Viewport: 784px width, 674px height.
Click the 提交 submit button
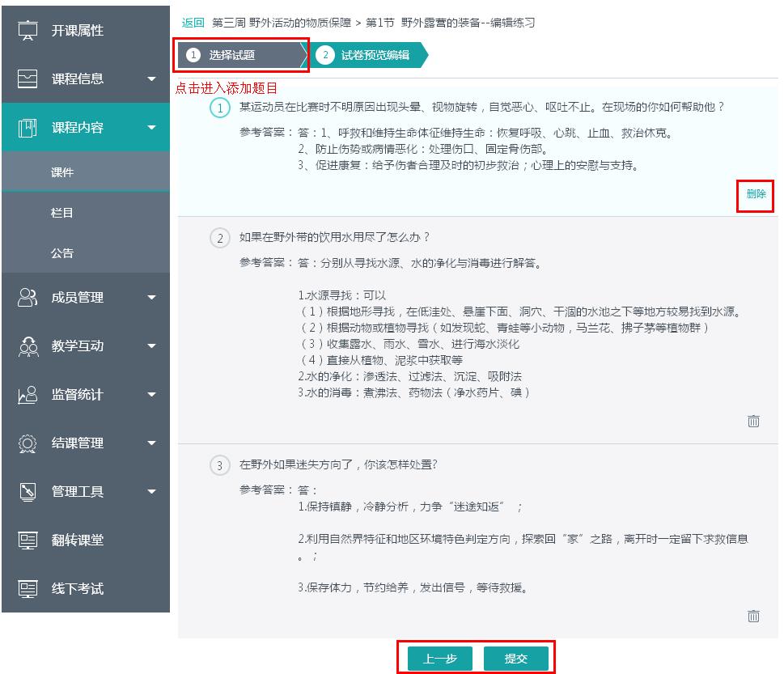coord(515,659)
